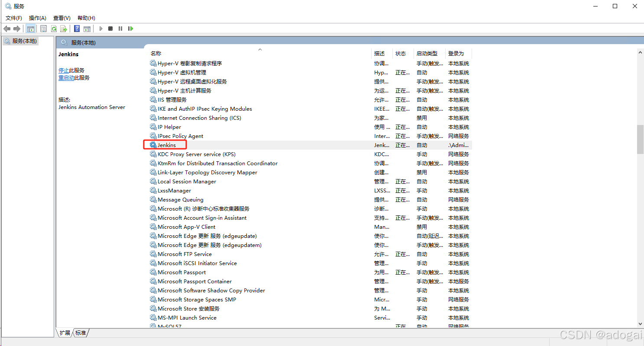
Task: Click the gear icon beside Message Queuing
Action: [153, 199]
